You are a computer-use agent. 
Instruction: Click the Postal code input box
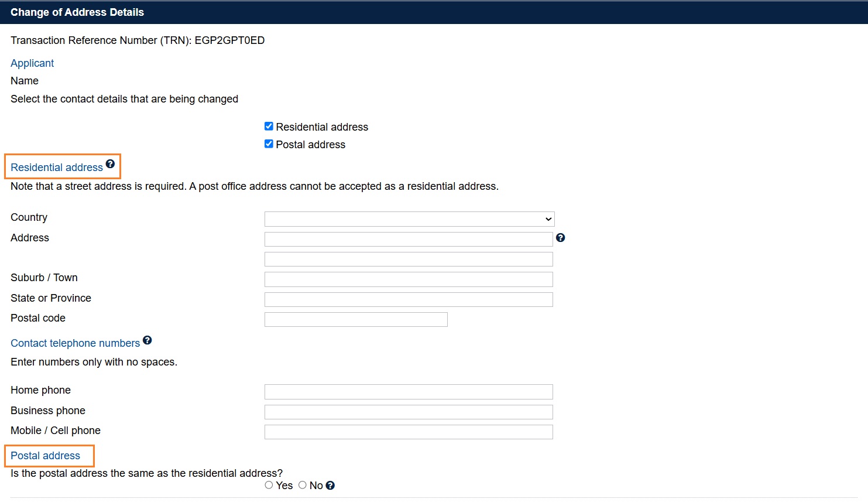356,320
